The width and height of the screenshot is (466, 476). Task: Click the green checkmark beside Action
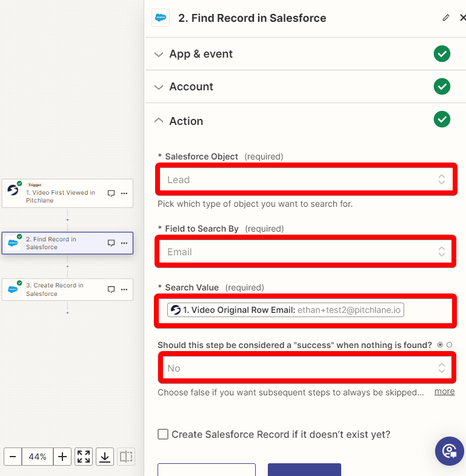coord(442,119)
